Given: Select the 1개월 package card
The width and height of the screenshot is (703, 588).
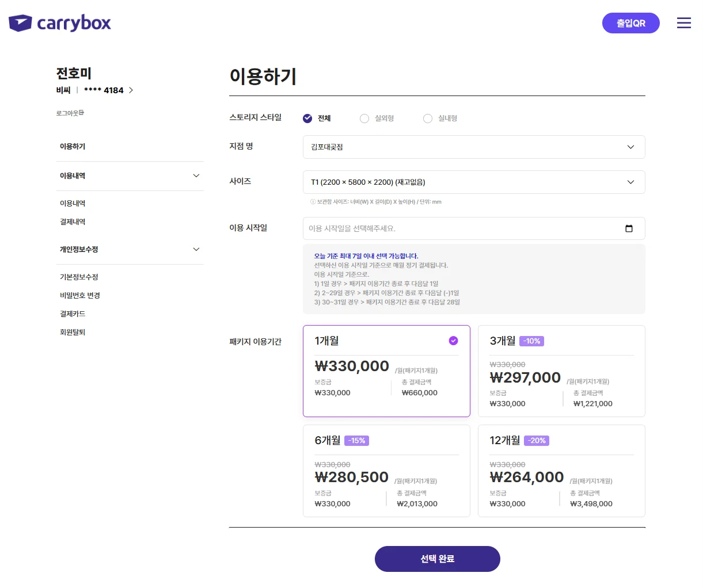Looking at the screenshot, I should 386,371.
